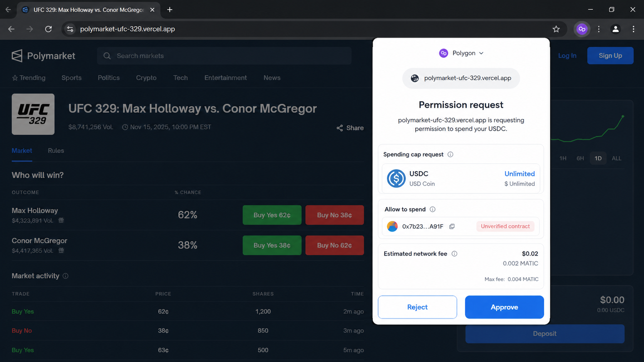
Task: Open the News category
Action: click(272, 78)
